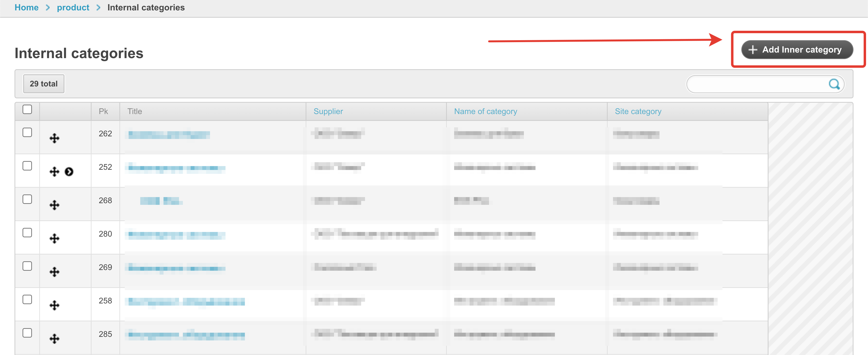
Task: Click the drag handle icon for row 269
Action: click(x=54, y=272)
